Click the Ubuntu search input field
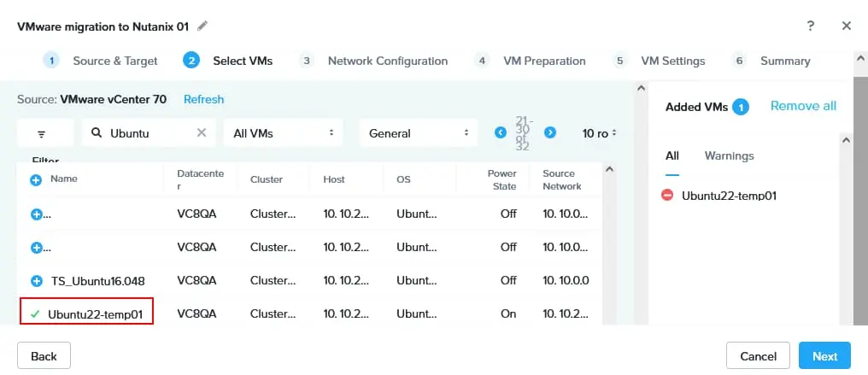This screenshot has width=868, height=375. pos(150,132)
